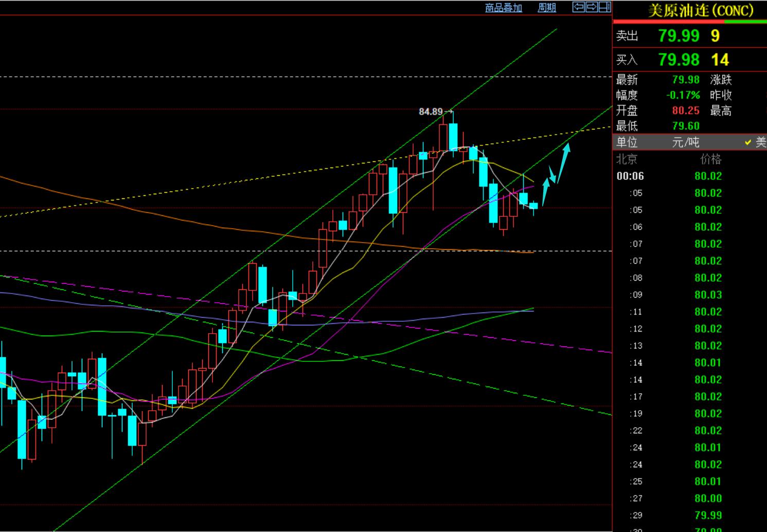The width and height of the screenshot is (767, 532).
Task: Click the 价格 price column header
Action: pyautogui.click(x=710, y=159)
